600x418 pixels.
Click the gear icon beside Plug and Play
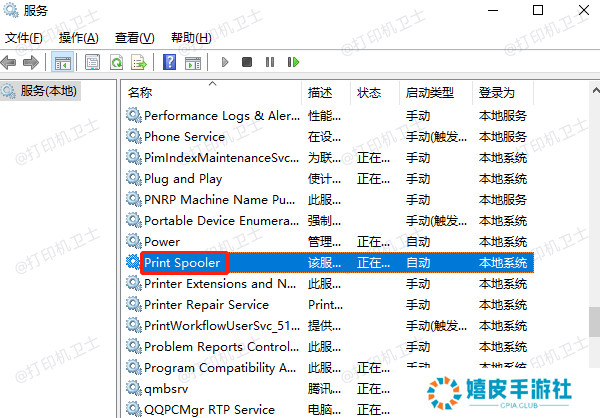click(134, 178)
